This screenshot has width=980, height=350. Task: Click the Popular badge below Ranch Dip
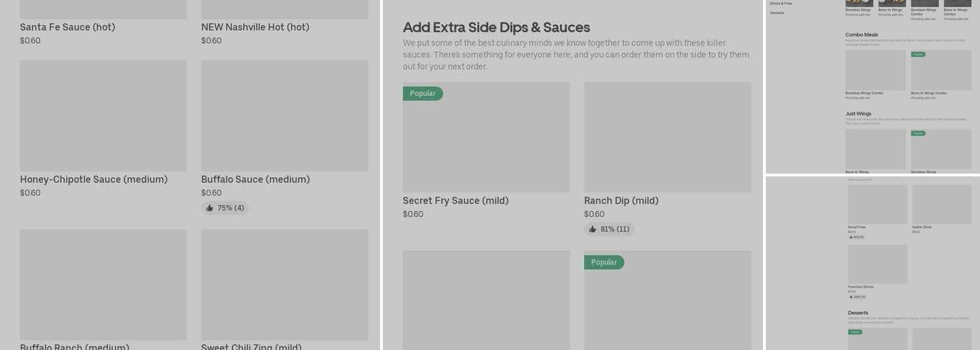click(x=604, y=262)
